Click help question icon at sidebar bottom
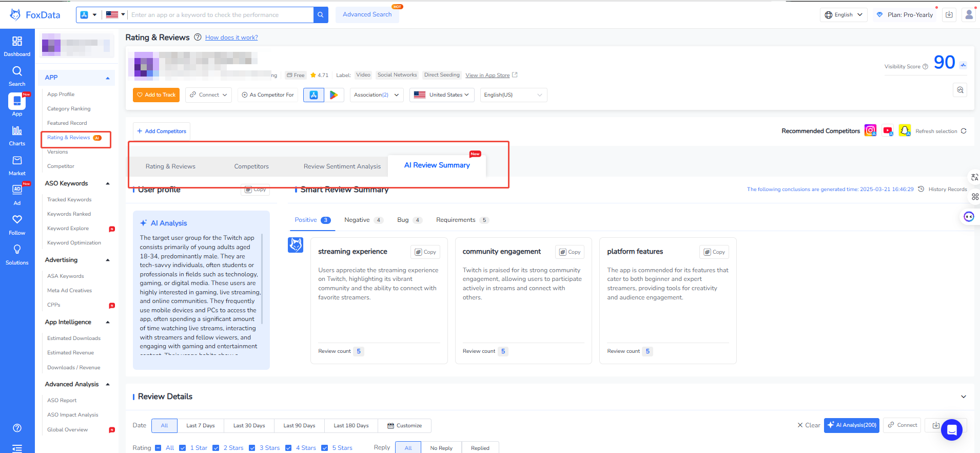Screen dimensions: 980x453 point(17,428)
